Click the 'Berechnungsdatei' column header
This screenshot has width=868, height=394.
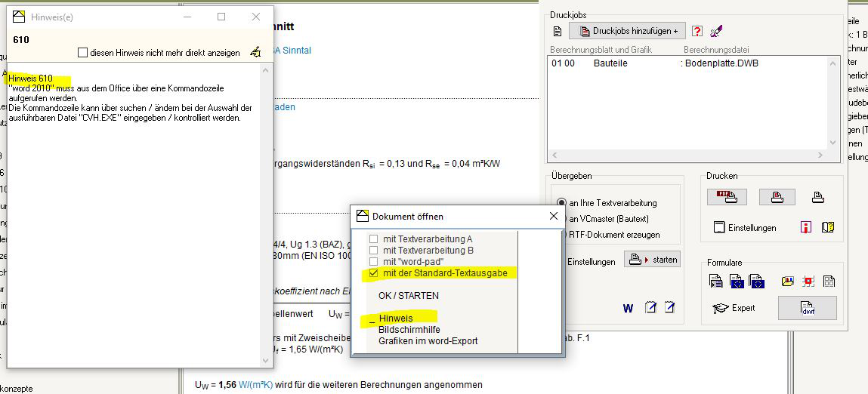point(716,50)
